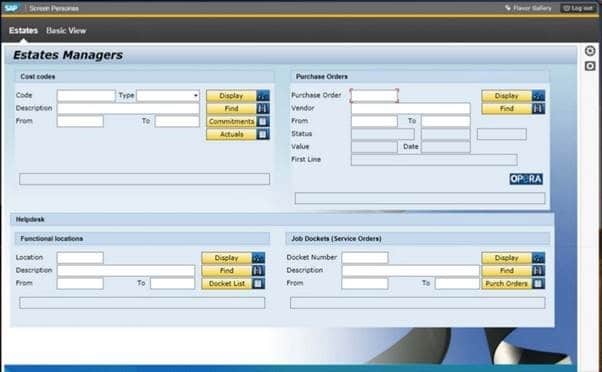Select the Estates tab
This screenshot has width=602, height=372.
pos(23,30)
